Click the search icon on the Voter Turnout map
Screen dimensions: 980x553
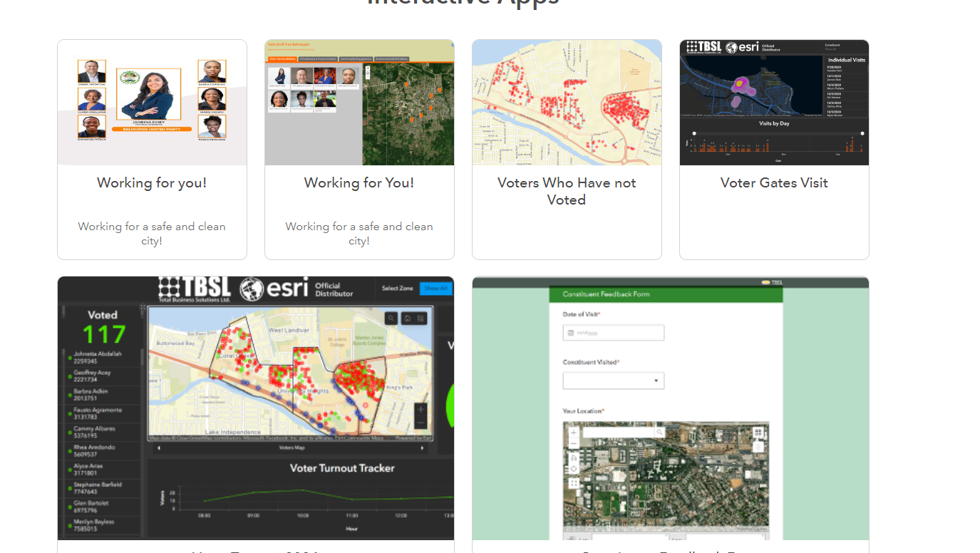pyautogui.click(x=391, y=319)
